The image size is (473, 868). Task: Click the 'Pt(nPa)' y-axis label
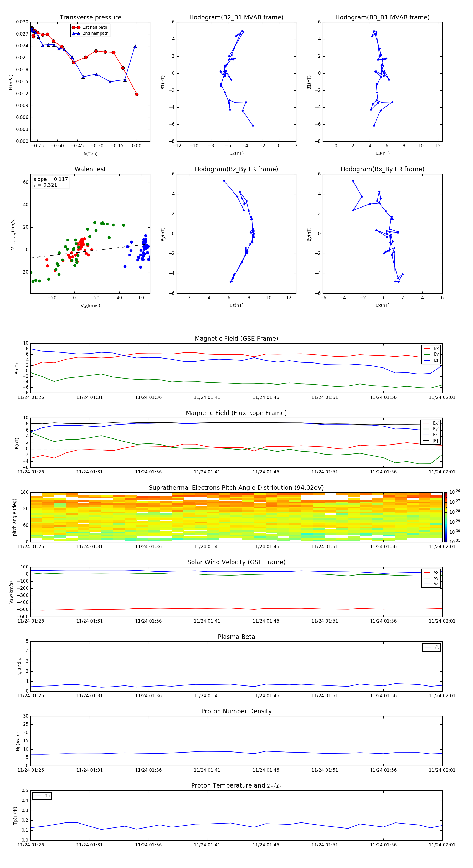11,82
